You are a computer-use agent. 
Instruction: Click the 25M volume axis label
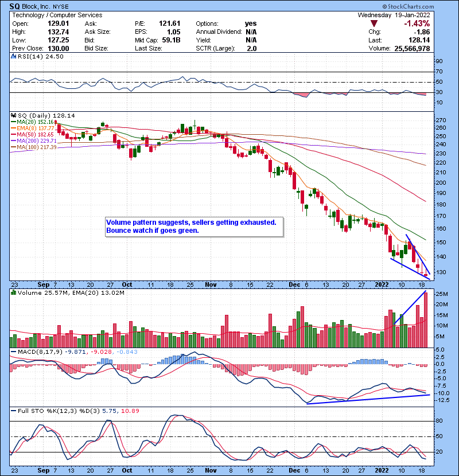442,294
